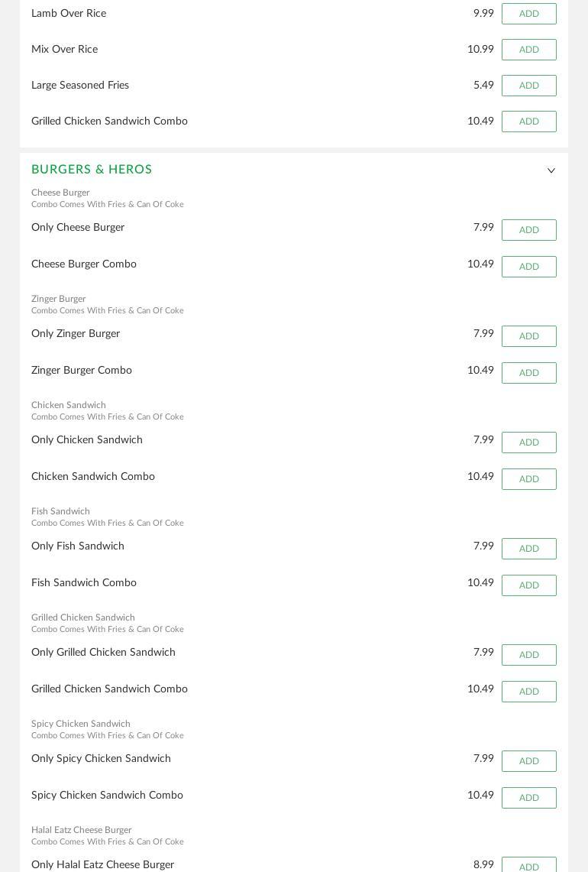Add Only Fish Sandwich to order
The width and height of the screenshot is (588, 872).
tap(528, 549)
